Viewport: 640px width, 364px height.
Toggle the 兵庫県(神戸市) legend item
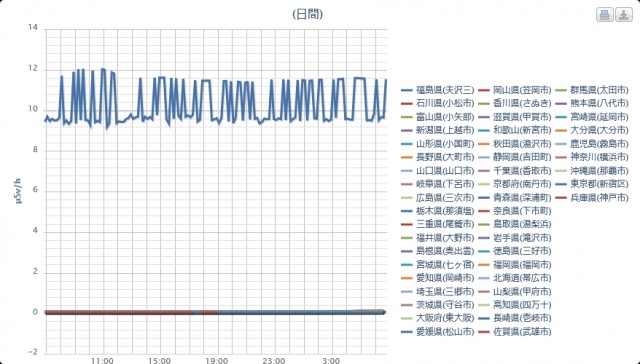click(592, 198)
